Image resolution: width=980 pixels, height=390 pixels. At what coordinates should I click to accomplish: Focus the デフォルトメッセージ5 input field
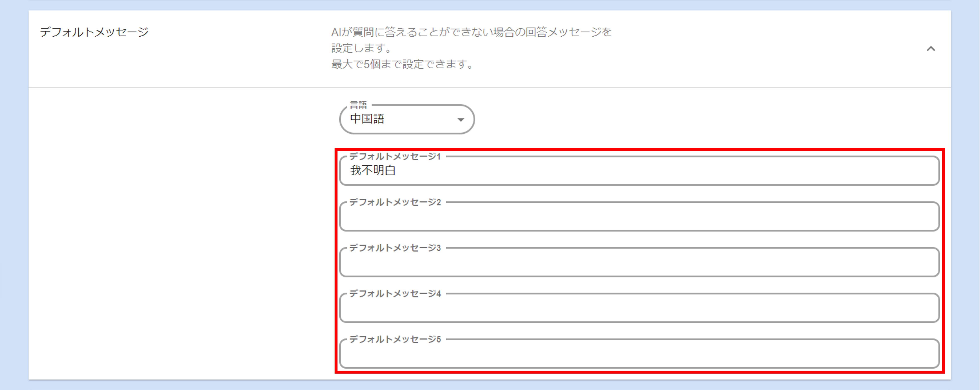click(x=639, y=354)
